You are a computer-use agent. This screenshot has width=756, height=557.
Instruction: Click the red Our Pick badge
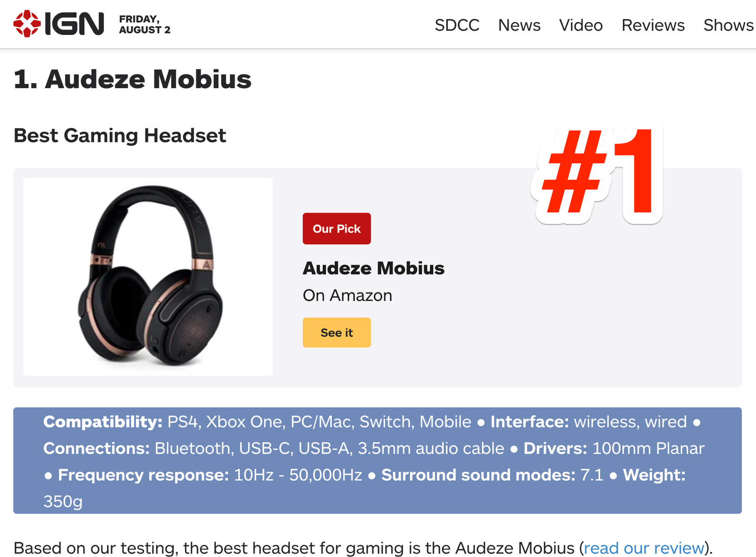tap(337, 229)
